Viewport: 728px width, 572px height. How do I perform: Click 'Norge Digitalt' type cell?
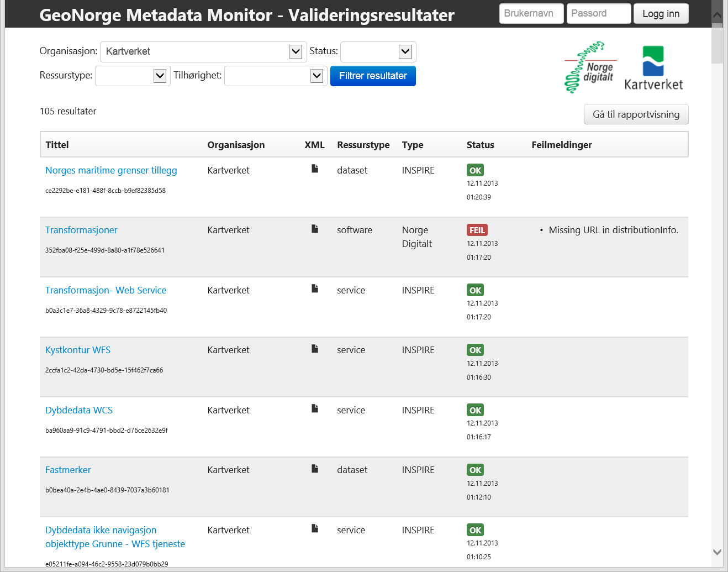click(x=417, y=237)
